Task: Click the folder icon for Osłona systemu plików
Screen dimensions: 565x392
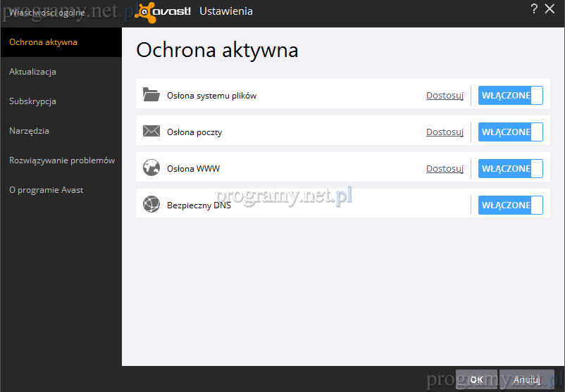Action: tap(151, 95)
